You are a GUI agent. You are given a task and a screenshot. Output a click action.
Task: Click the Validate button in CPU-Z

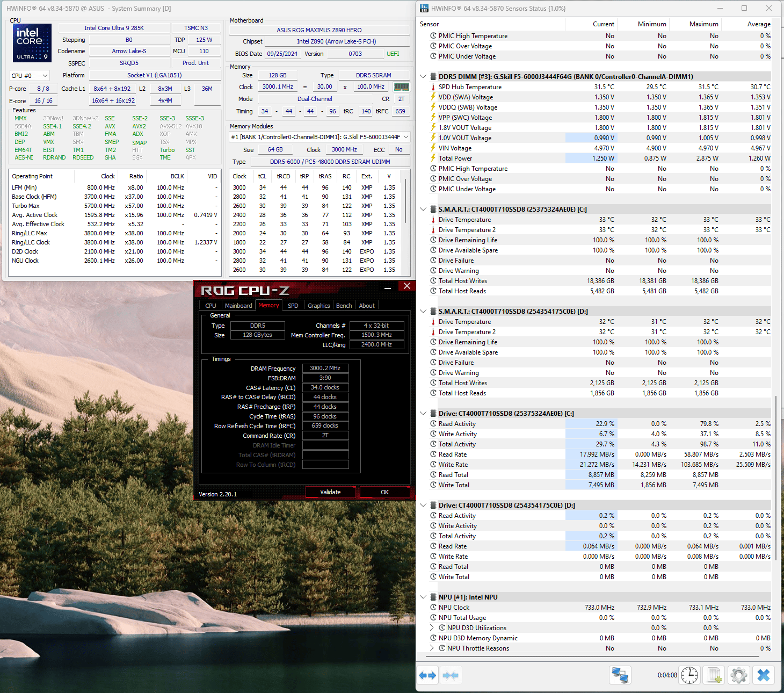coord(330,492)
